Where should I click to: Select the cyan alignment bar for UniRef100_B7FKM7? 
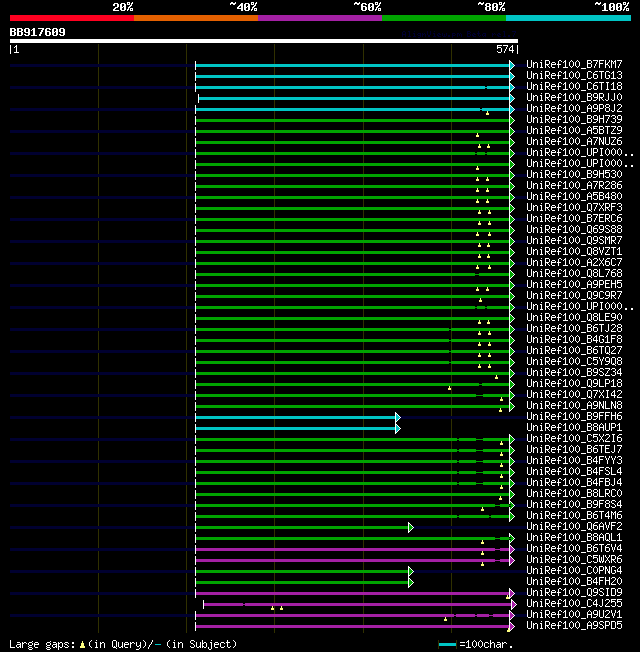point(353,66)
